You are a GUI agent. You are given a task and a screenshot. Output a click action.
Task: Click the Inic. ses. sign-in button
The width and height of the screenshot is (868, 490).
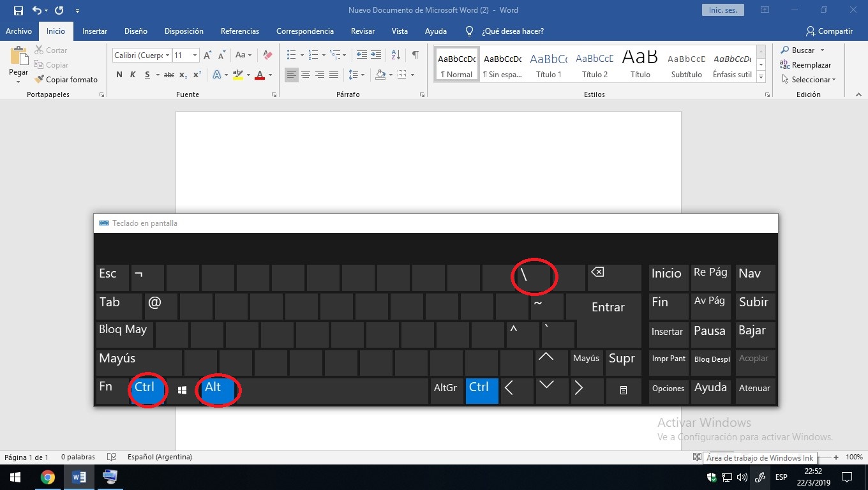pyautogui.click(x=722, y=10)
